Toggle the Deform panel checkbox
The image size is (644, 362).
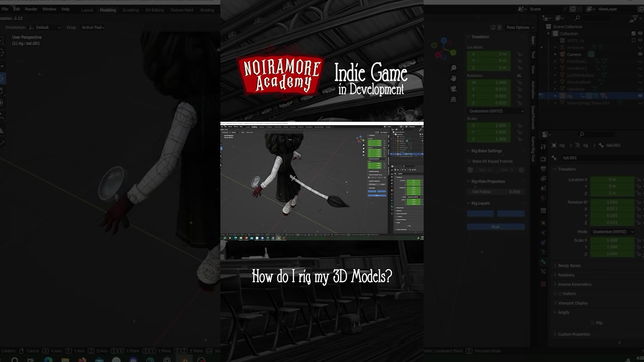click(559, 294)
